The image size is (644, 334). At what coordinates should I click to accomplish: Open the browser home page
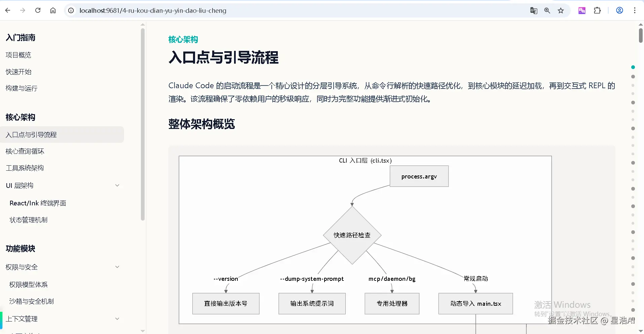coord(53,10)
